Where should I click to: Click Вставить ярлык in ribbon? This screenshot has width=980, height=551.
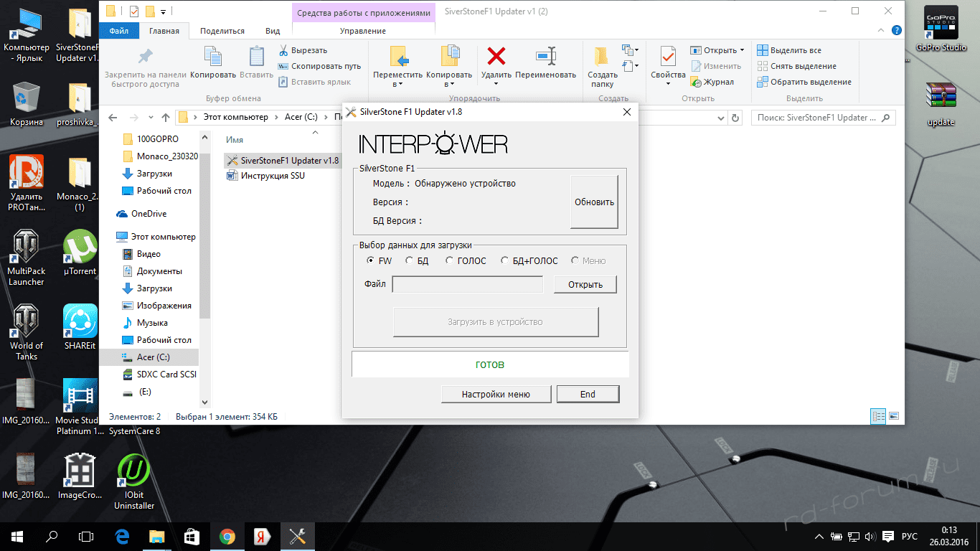pyautogui.click(x=314, y=82)
